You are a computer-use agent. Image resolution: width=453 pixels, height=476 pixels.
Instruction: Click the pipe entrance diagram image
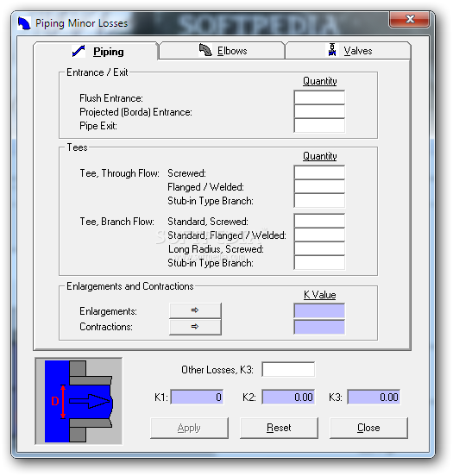pos(79,401)
